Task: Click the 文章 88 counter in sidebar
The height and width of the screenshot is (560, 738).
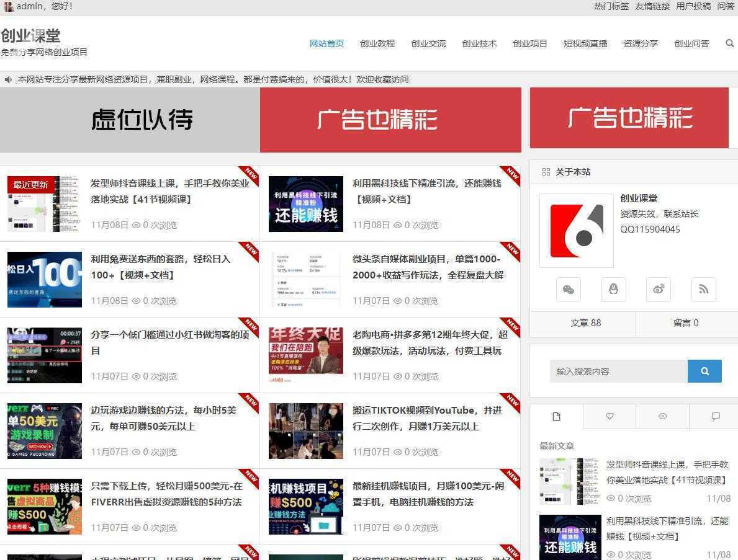Action: tap(585, 323)
